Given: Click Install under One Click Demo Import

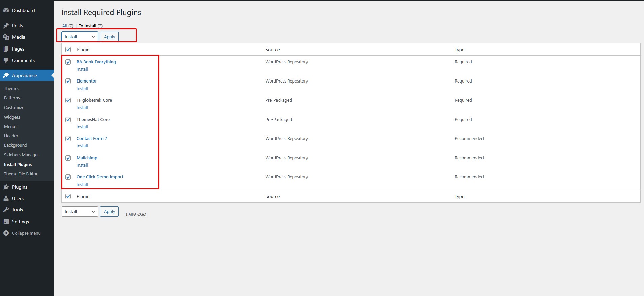Looking at the screenshot, I should [82, 185].
